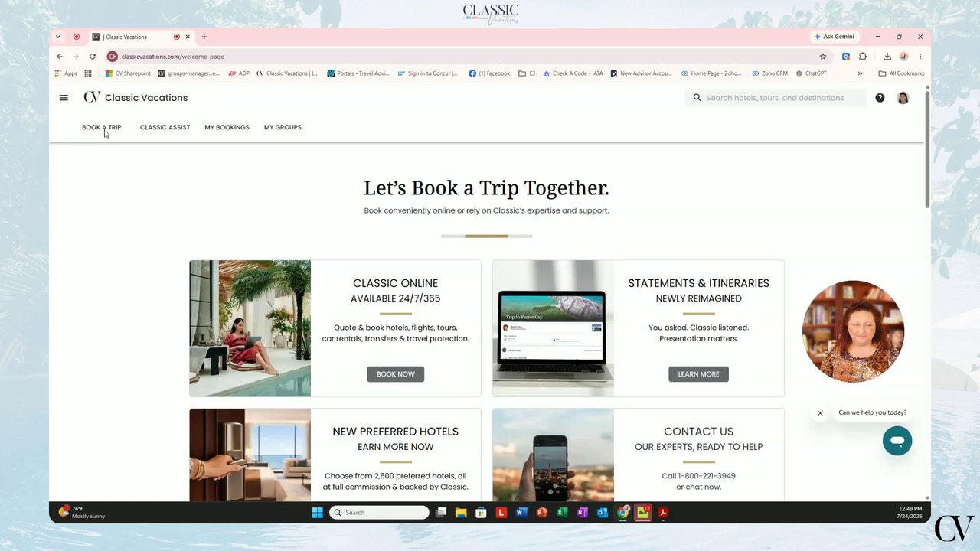Open Excel from the taskbar
Screen dimensions: 980x551
[561, 513]
